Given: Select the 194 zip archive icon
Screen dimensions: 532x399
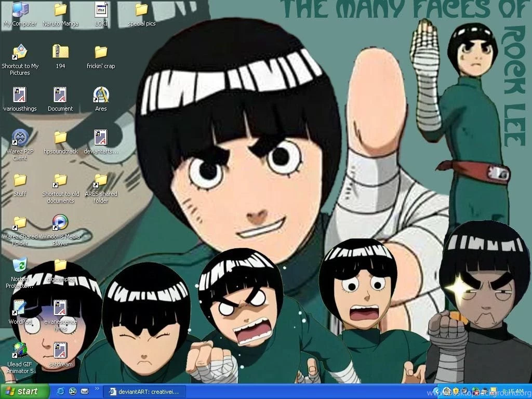Looking at the screenshot, I should pyautogui.click(x=60, y=56).
